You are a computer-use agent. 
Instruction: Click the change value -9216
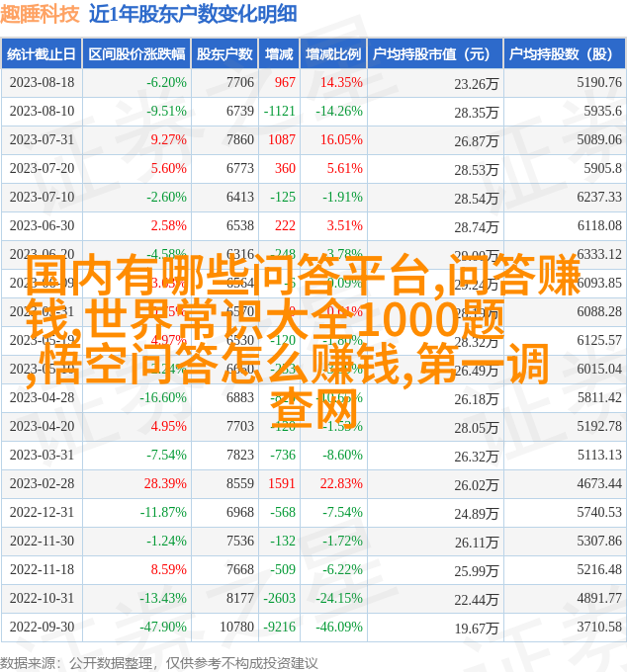tap(280, 627)
